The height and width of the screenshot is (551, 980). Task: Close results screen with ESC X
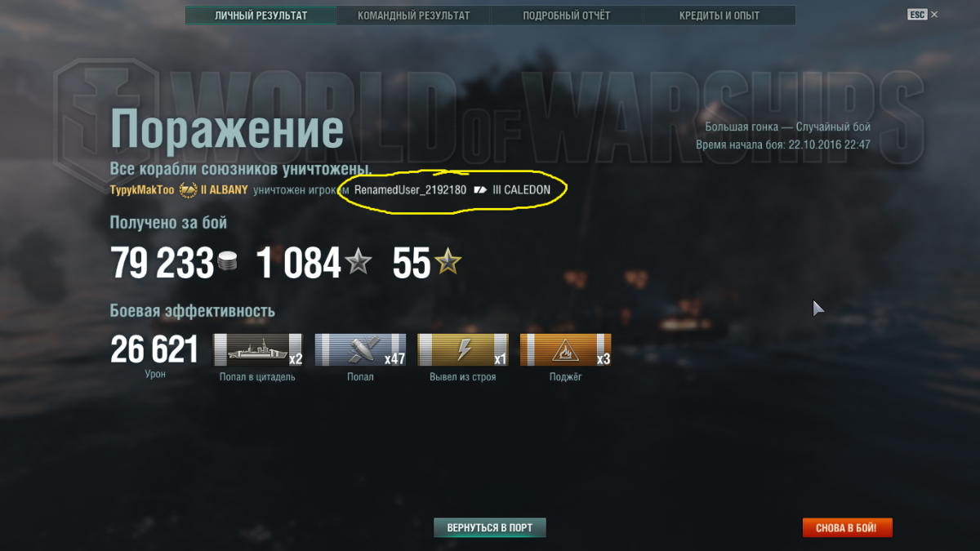[x=923, y=15]
